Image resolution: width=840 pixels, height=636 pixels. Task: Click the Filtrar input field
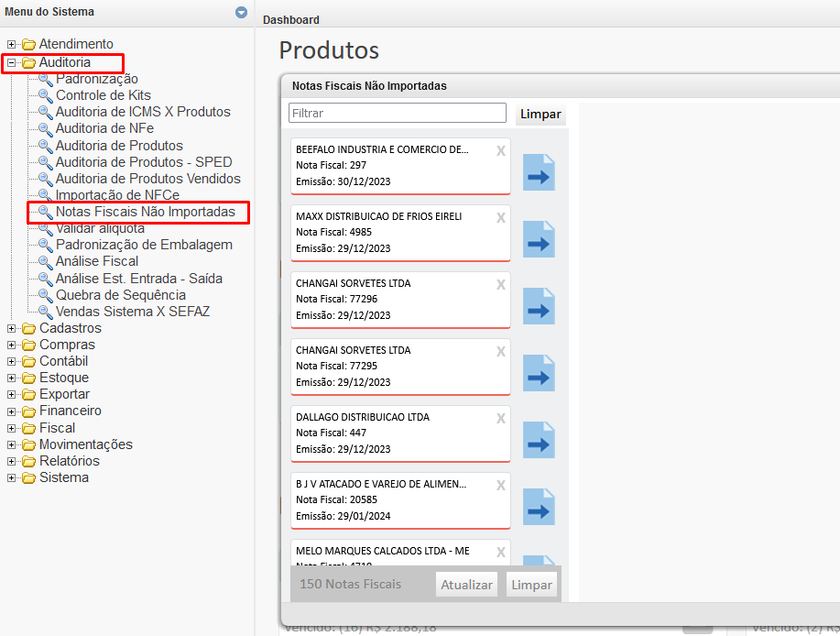click(x=397, y=113)
